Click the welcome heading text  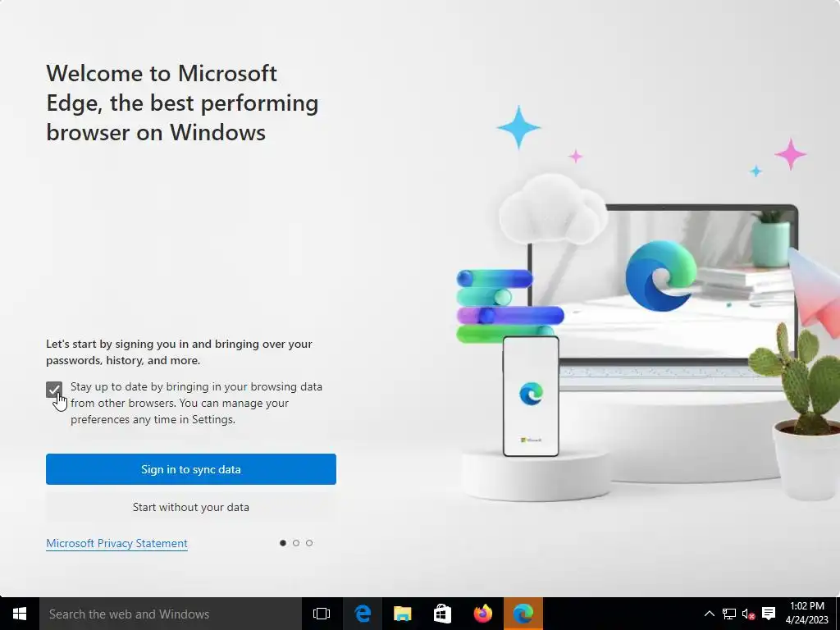[x=182, y=103]
